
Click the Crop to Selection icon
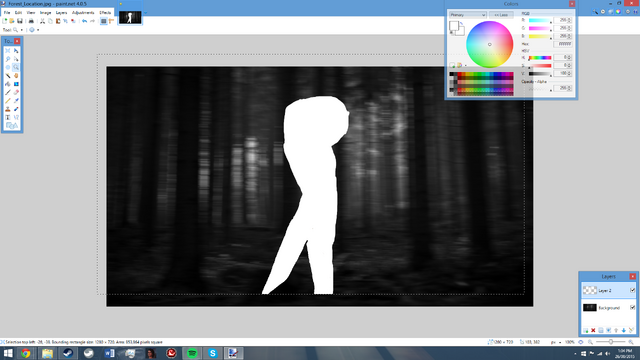click(x=65, y=21)
